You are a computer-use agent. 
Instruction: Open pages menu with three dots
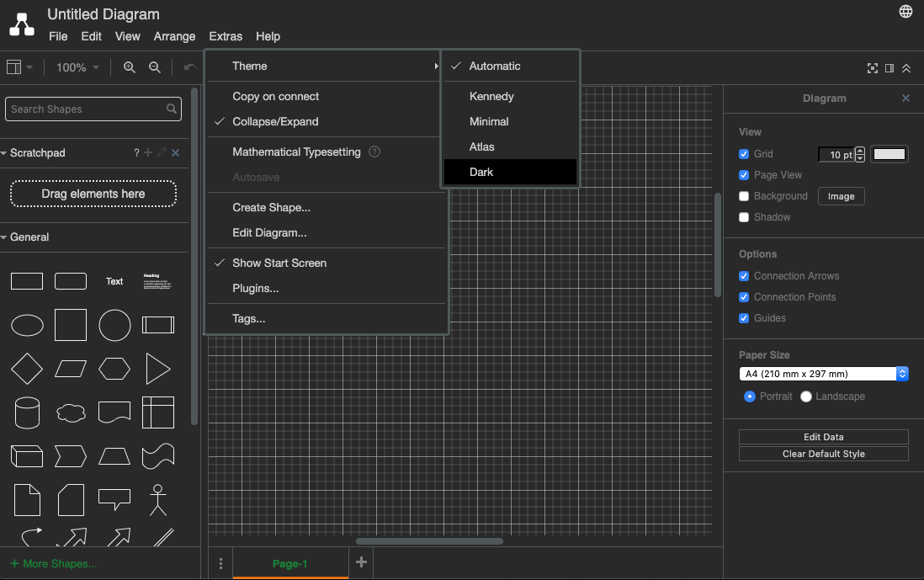pos(221,563)
